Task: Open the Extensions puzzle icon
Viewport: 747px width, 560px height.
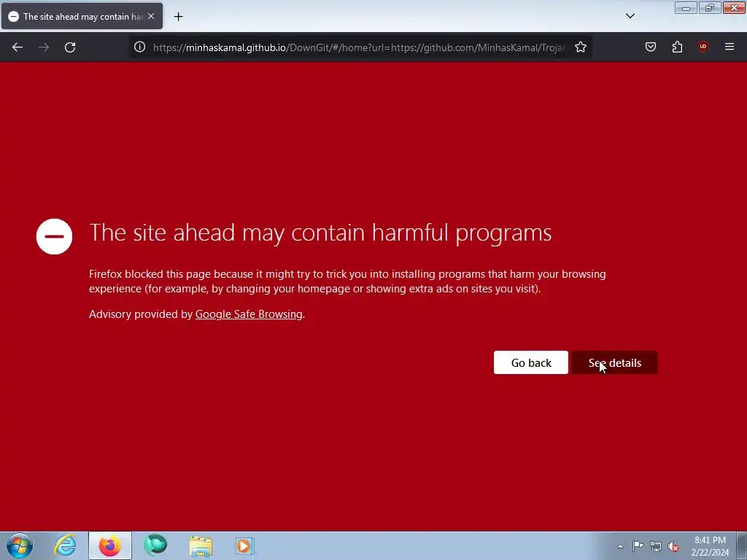Action: click(677, 47)
